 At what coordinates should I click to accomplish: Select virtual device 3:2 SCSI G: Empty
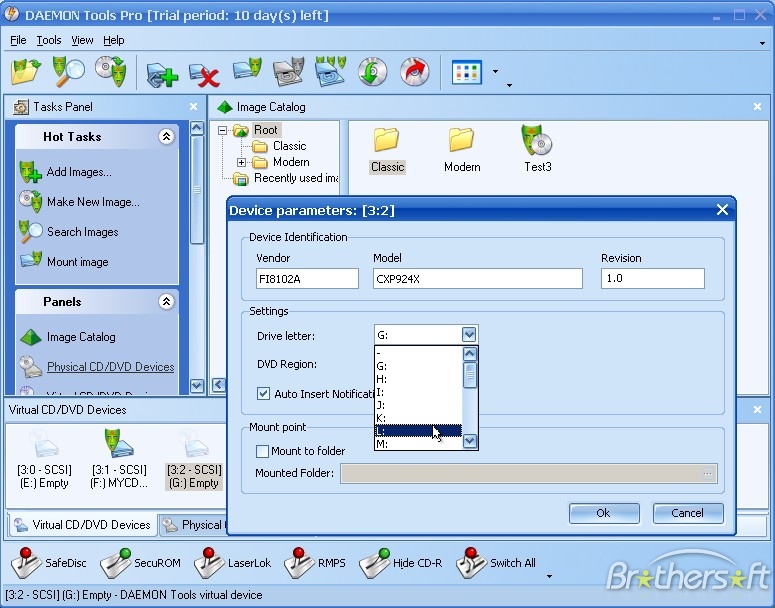194,460
